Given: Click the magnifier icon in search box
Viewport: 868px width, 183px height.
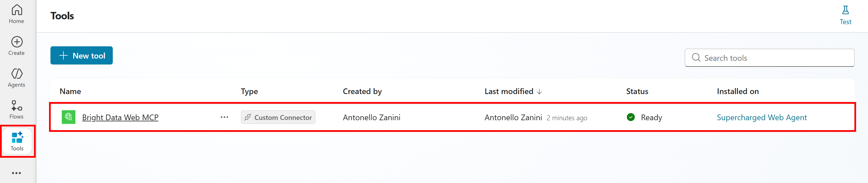Looking at the screenshot, I should coord(696,58).
